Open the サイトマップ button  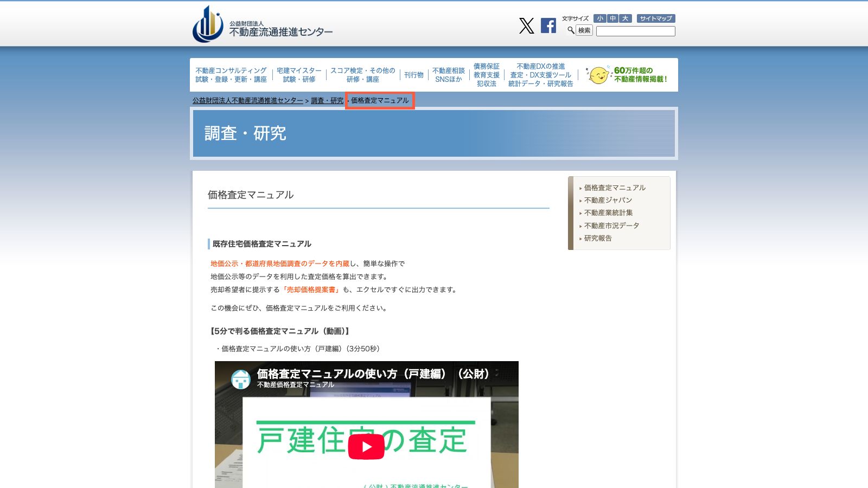(656, 18)
